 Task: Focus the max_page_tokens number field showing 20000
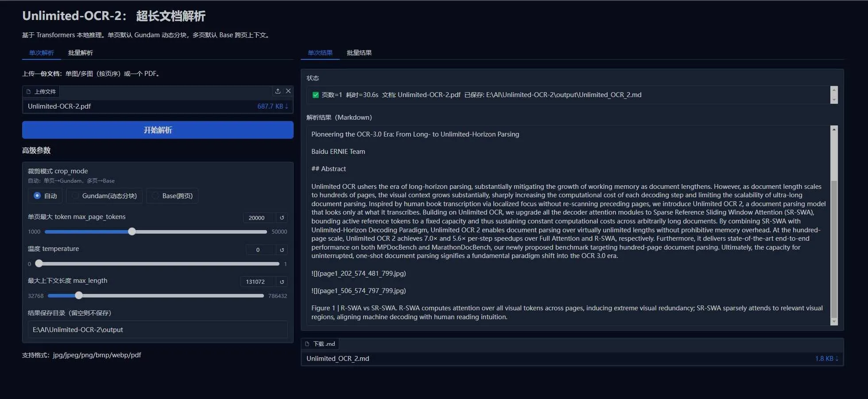click(x=260, y=218)
